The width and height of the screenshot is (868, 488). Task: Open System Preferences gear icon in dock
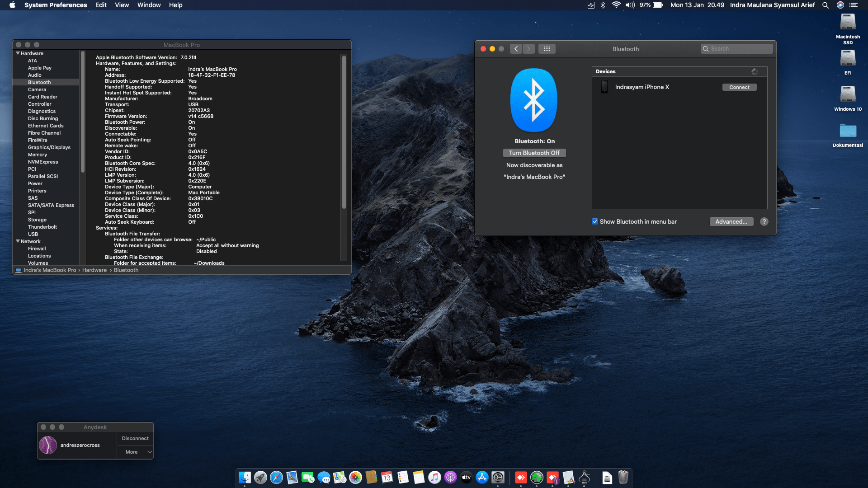[498, 478]
